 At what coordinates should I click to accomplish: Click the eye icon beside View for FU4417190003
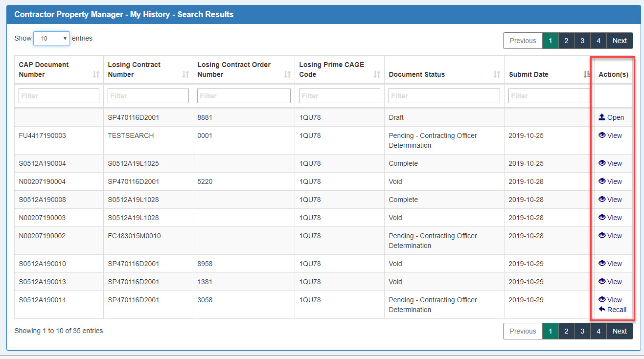[x=602, y=135]
